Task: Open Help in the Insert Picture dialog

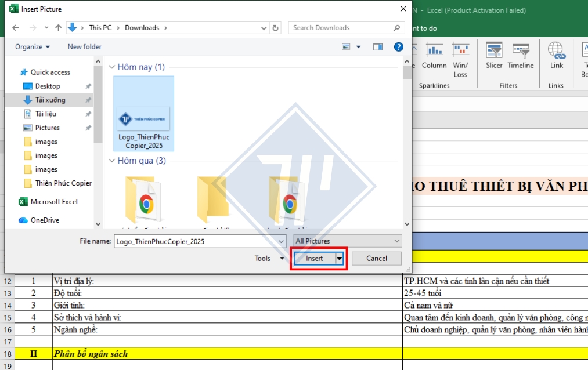Action: point(398,47)
